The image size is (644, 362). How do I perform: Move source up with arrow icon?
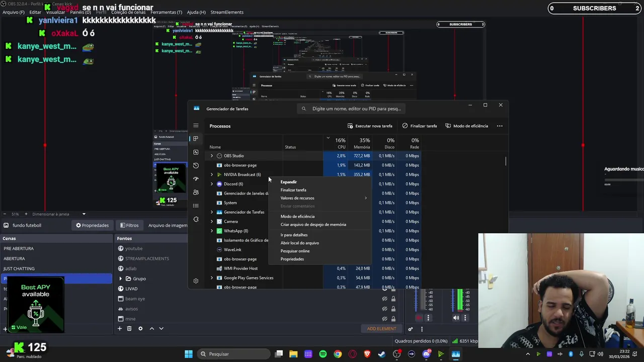pos(151,328)
